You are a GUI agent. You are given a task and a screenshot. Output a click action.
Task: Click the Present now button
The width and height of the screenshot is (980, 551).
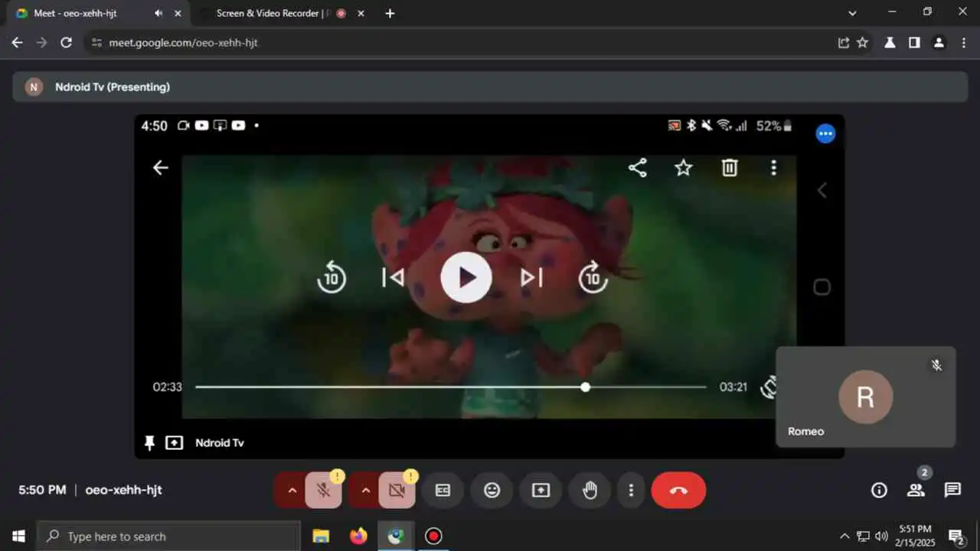[x=541, y=491]
